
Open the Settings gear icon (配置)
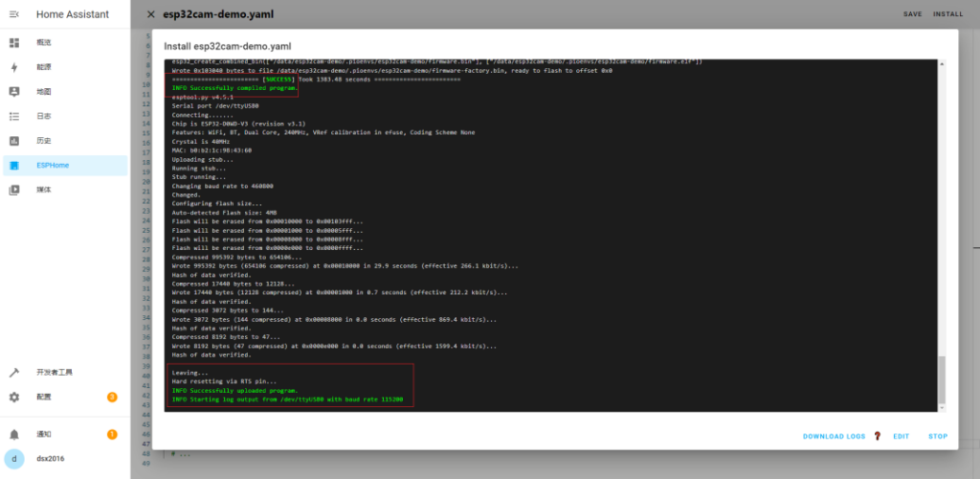(14, 397)
